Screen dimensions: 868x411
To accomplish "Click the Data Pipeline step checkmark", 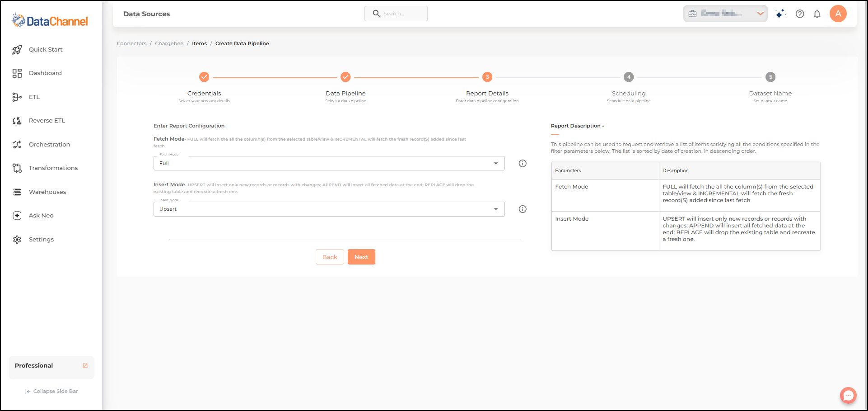I will (345, 77).
